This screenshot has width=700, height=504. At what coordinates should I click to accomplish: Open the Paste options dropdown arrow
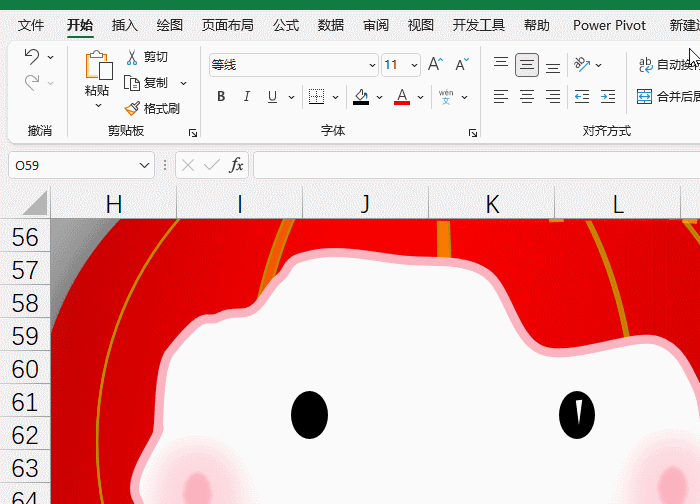click(x=98, y=106)
